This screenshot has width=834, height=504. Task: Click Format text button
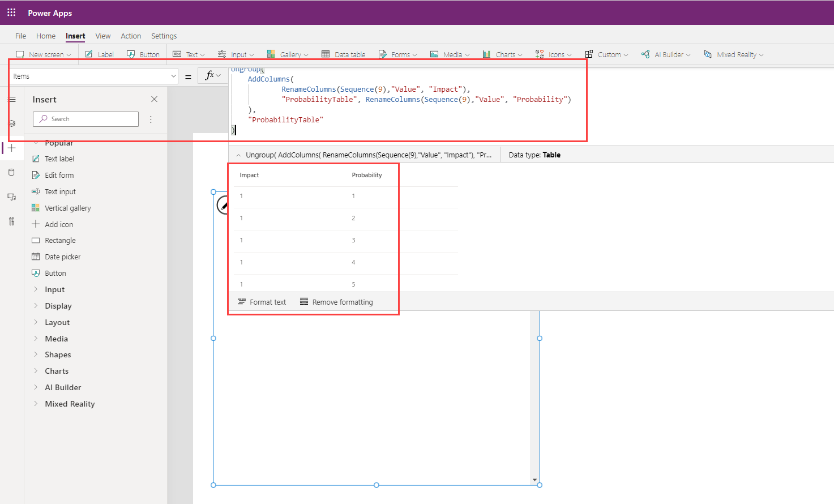(262, 302)
